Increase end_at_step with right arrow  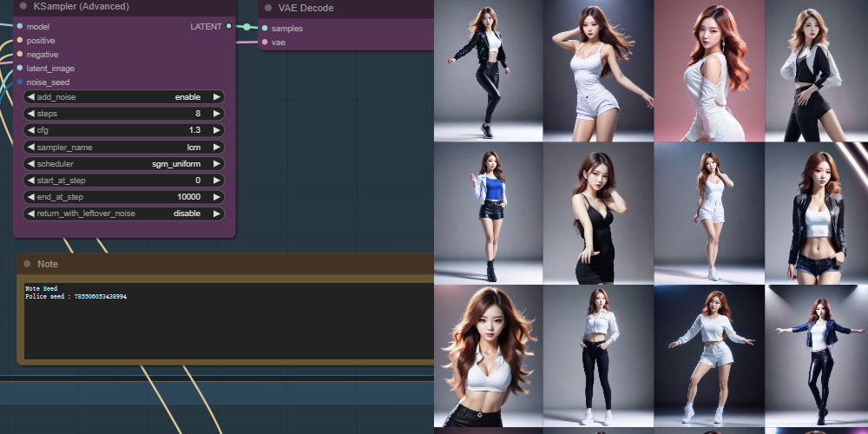pyautogui.click(x=217, y=197)
